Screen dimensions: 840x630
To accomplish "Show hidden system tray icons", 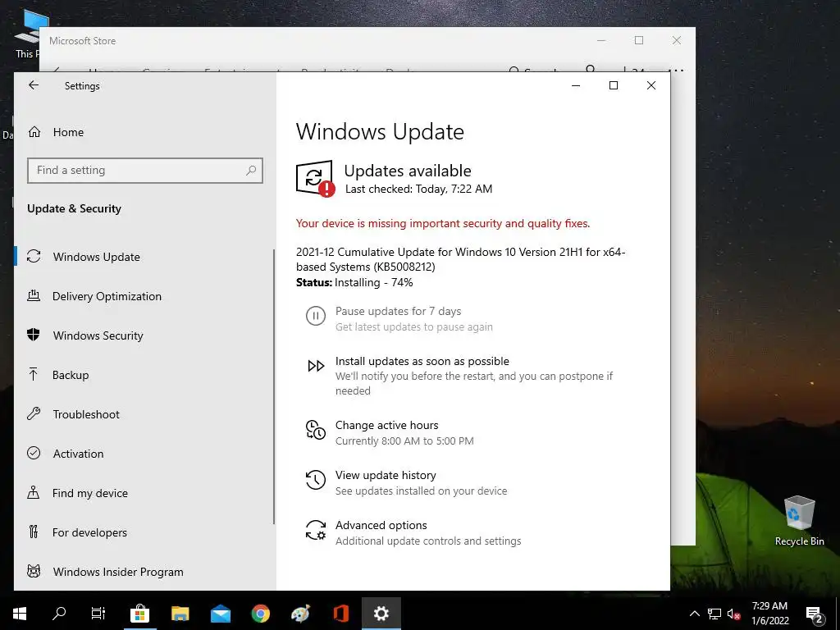I will pyautogui.click(x=694, y=614).
